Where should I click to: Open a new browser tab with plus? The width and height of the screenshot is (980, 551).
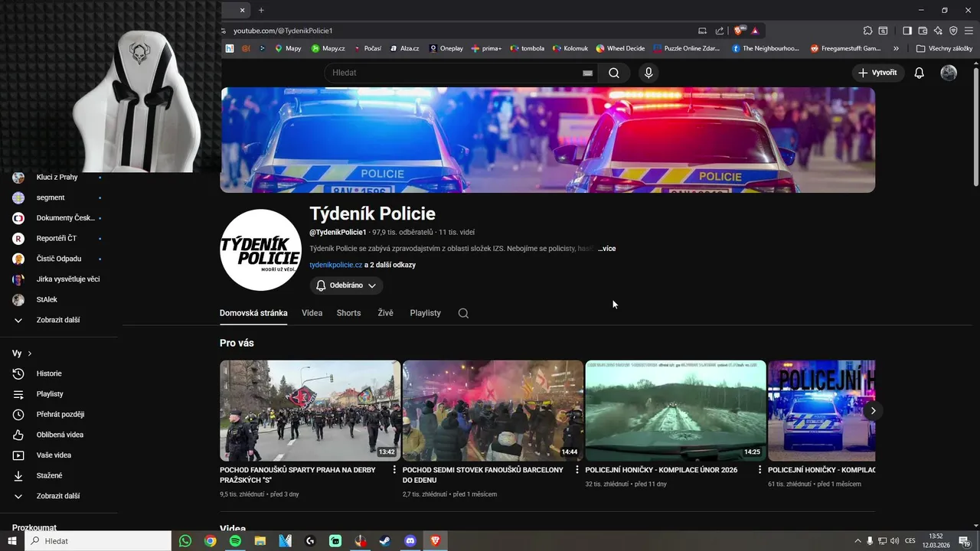point(261,10)
